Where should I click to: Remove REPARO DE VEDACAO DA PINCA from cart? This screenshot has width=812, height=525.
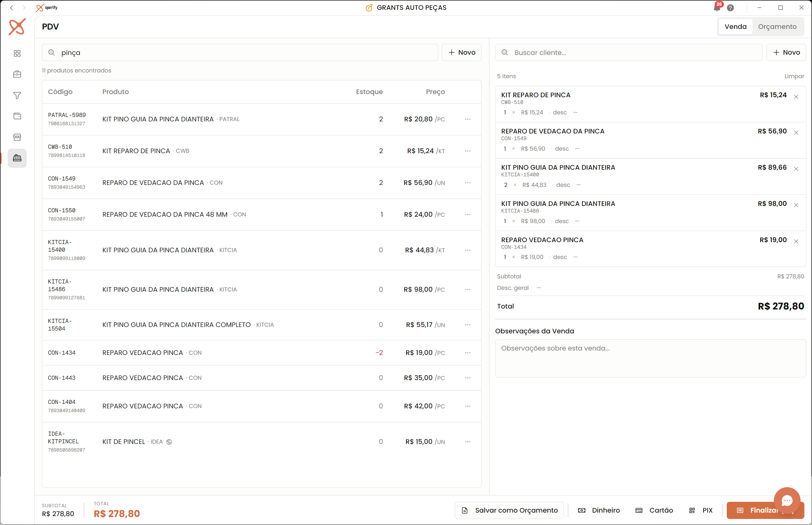796,133
